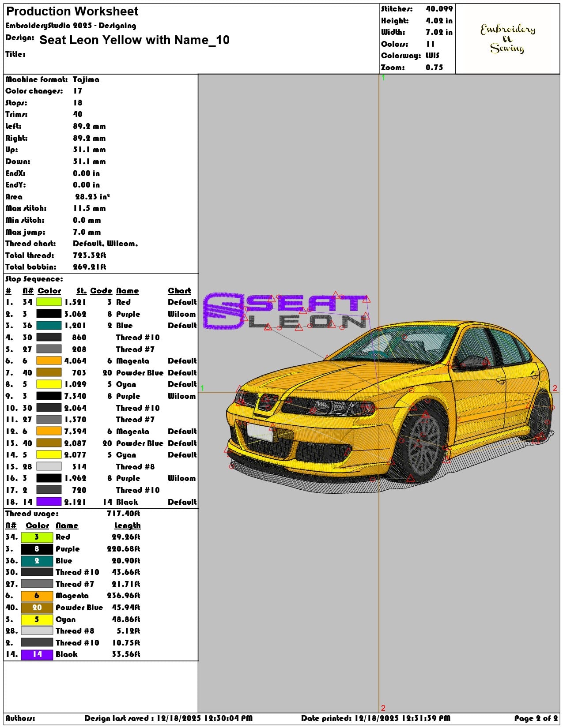The height and width of the screenshot is (728, 563).
Task: Select the Height value 4.02 in
Action: [x=439, y=21]
